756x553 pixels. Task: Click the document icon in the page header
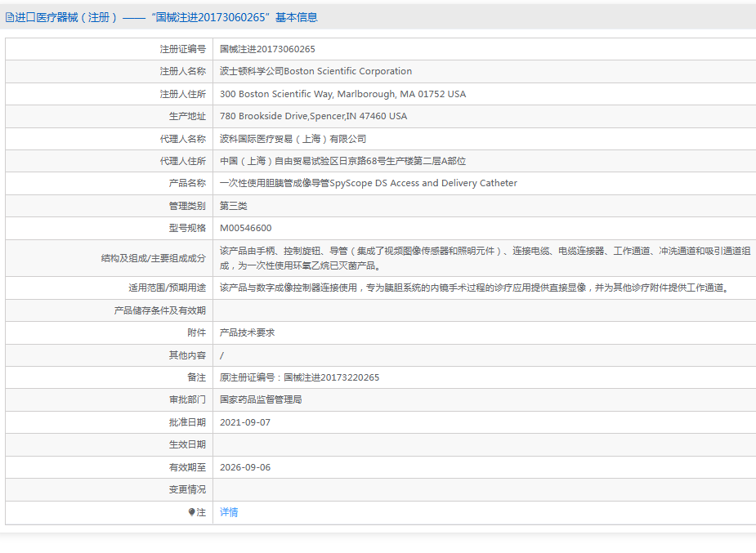pyautogui.click(x=10, y=18)
